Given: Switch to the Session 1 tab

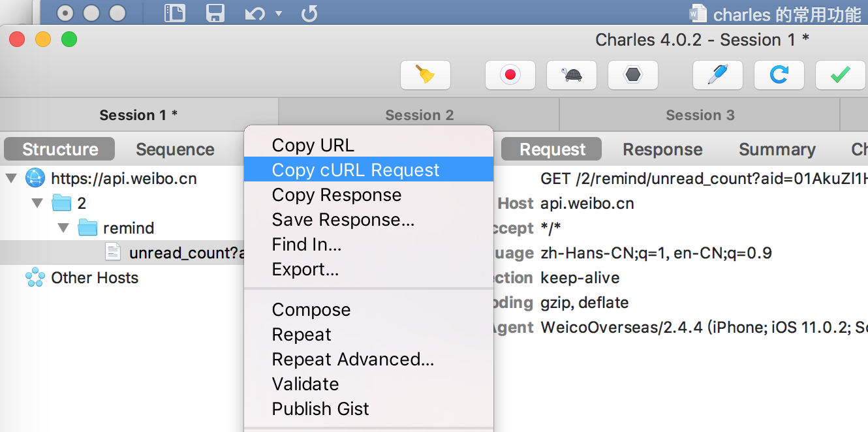Looking at the screenshot, I should tap(138, 115).
